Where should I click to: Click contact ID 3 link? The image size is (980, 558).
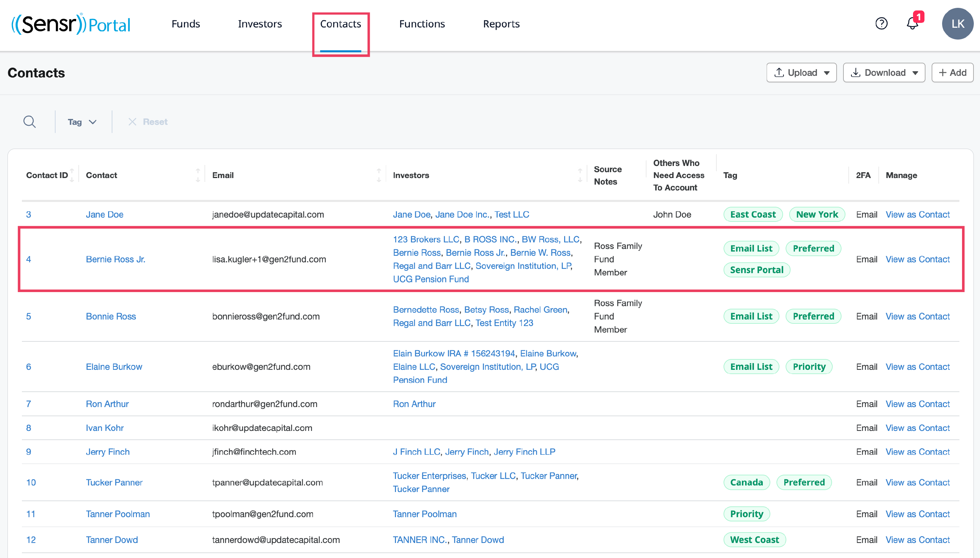point(28,215)
